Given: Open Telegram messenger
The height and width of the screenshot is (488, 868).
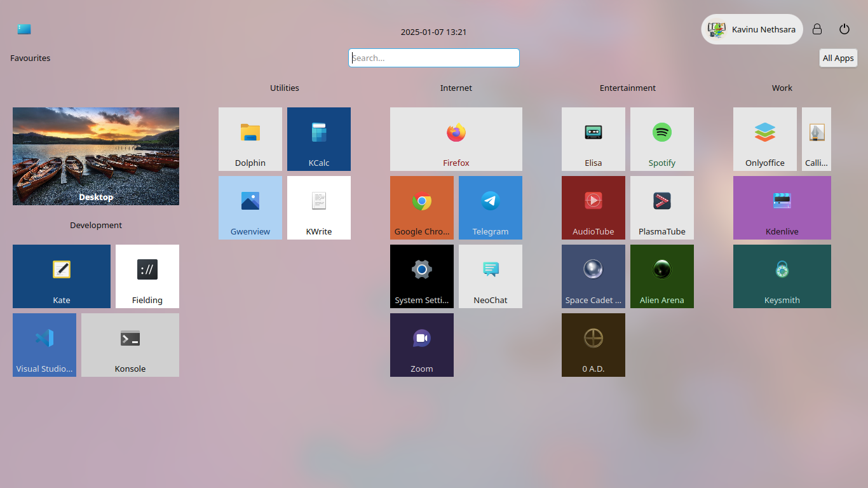Looking at the screenshot, I should pyautogui.click(x=491, y=208).
